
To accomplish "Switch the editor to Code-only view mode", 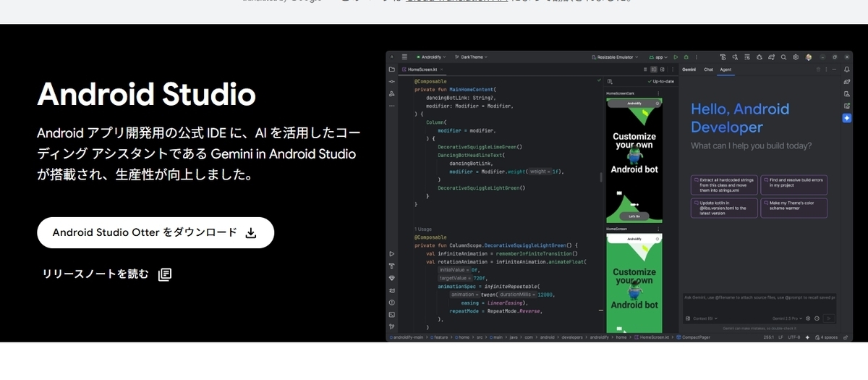I will (x=645, y=69).
